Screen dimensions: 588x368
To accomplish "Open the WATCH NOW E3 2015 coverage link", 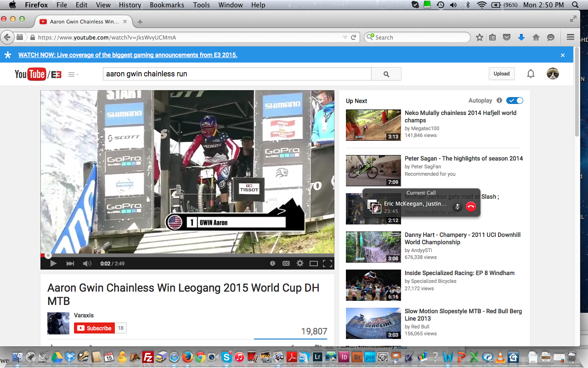I will point(128,55).
